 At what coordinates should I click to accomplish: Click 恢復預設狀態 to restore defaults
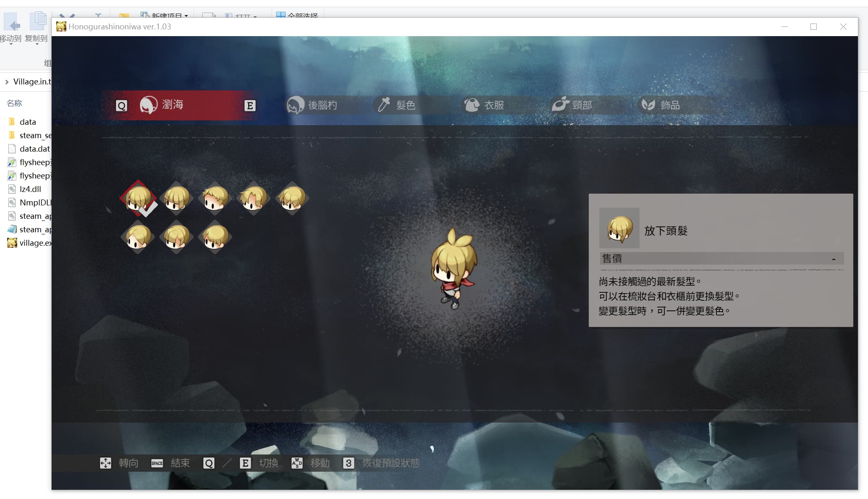click(x=391, y=463)
